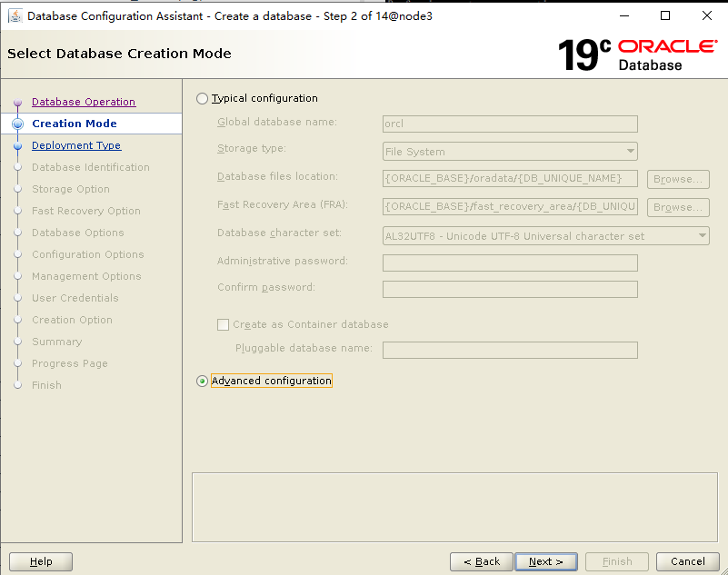
Task: Open the Database character set dropdown
Action: coord(545,236)
